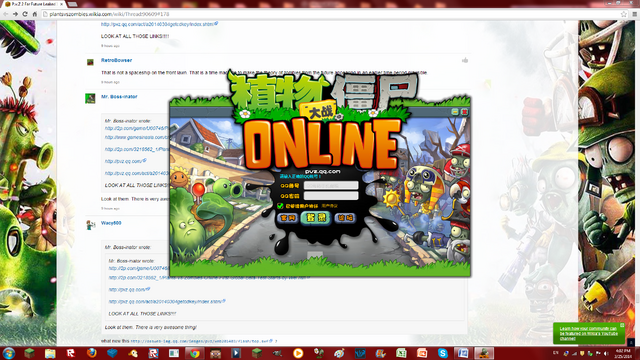Open the Chrome menu icon

634,14
